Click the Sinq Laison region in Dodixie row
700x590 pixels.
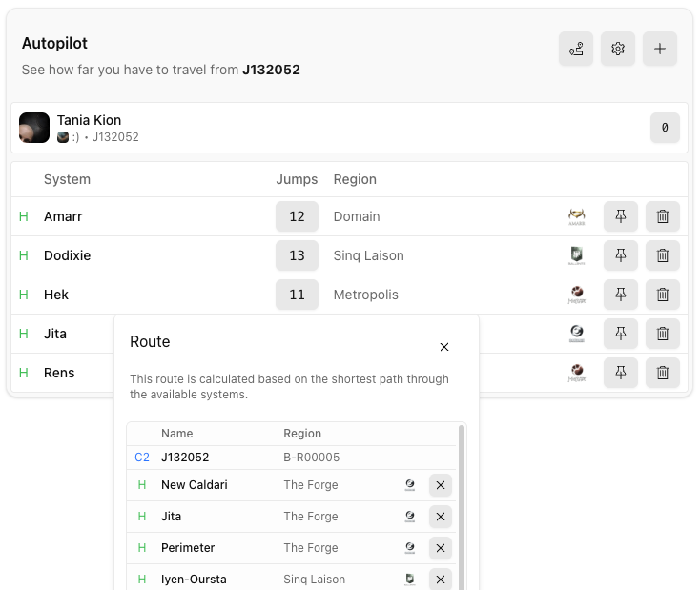click(369, 255)
